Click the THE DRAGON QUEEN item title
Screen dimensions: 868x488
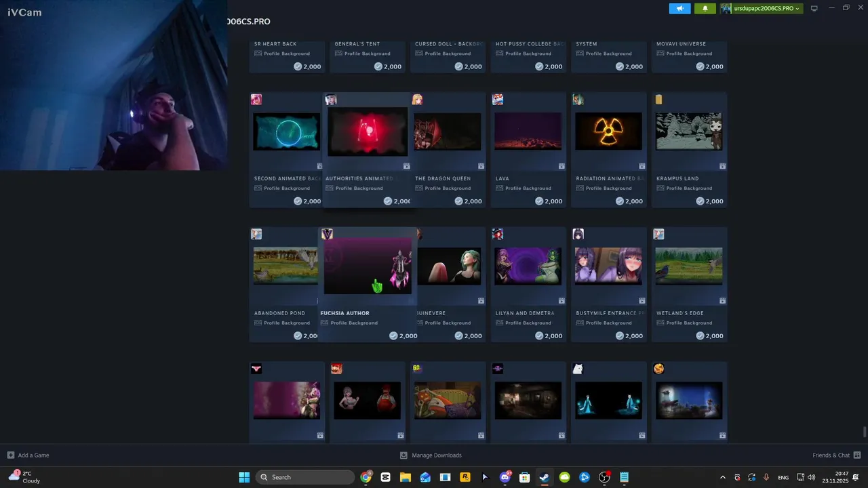pos(443,179)
